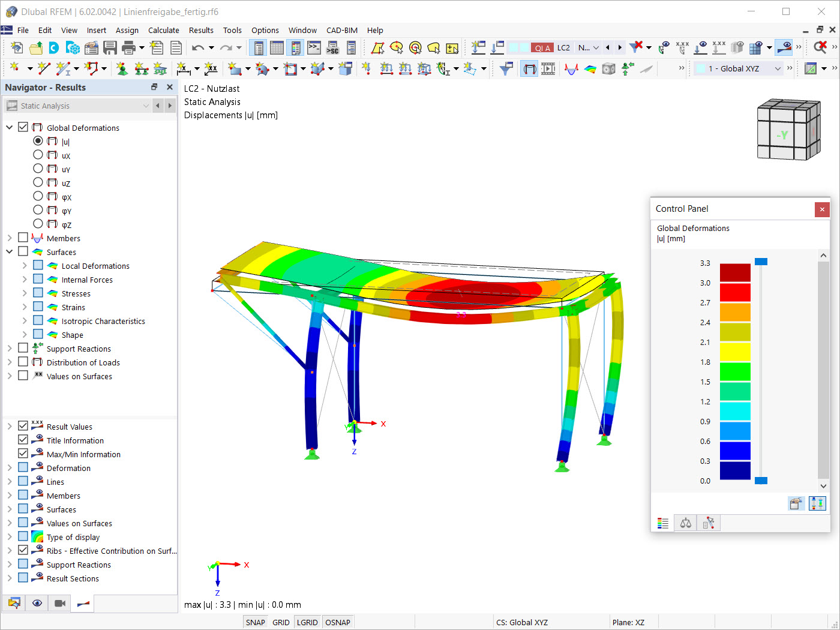Screen dimensions: 840x630
Task: Select the uZ deformation radio button
Action: coord(38,182)
